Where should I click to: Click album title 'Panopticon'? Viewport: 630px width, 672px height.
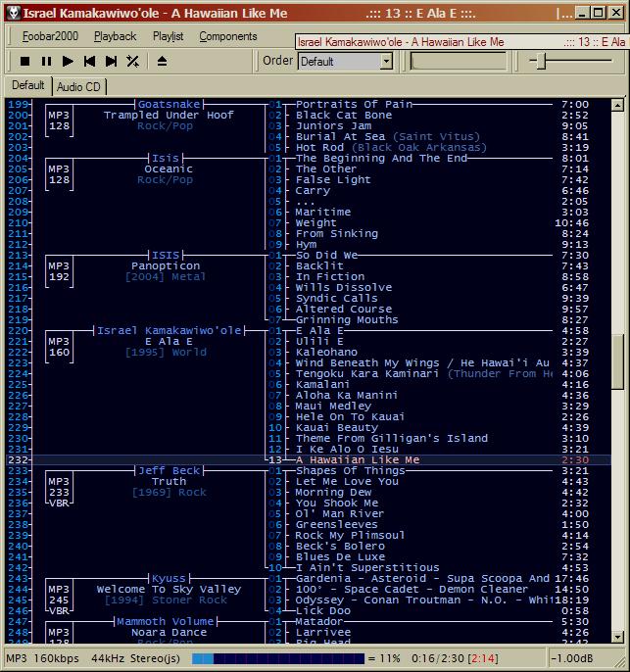pos(166,265)
